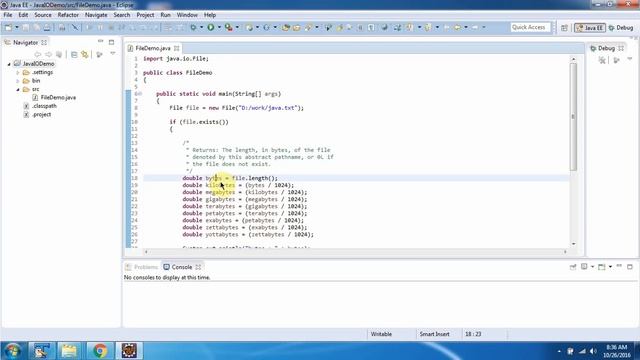
Task: Open the Open Console dropdown arrow
Action: pyautogui.click(x=610, y=267)
